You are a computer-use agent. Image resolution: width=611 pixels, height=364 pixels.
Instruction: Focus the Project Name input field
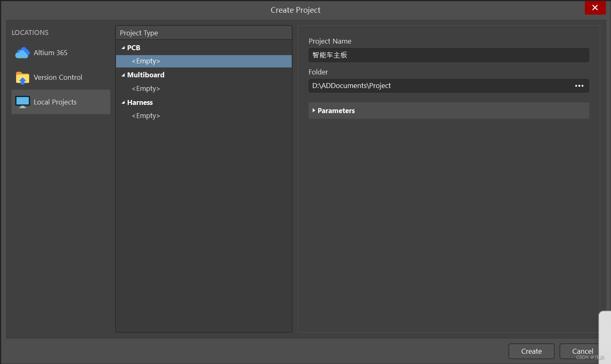(448, 55)
